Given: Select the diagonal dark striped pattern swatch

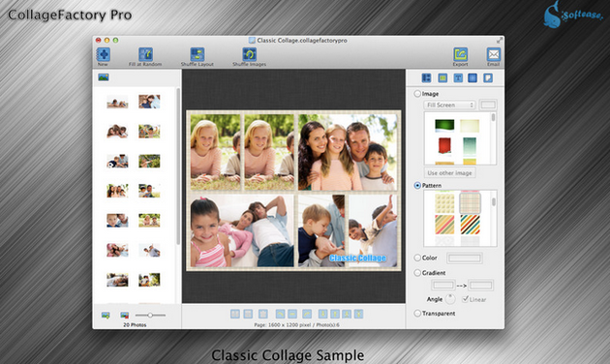Looking at the screenshot, I should point(470,225).
